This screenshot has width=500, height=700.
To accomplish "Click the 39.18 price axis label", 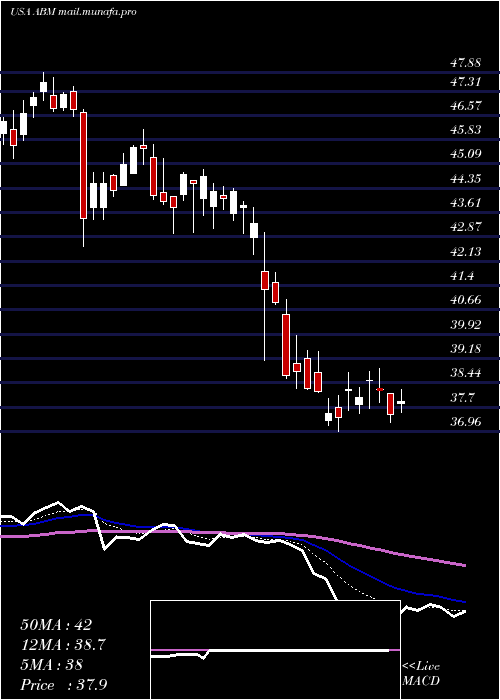I will 466,349.
